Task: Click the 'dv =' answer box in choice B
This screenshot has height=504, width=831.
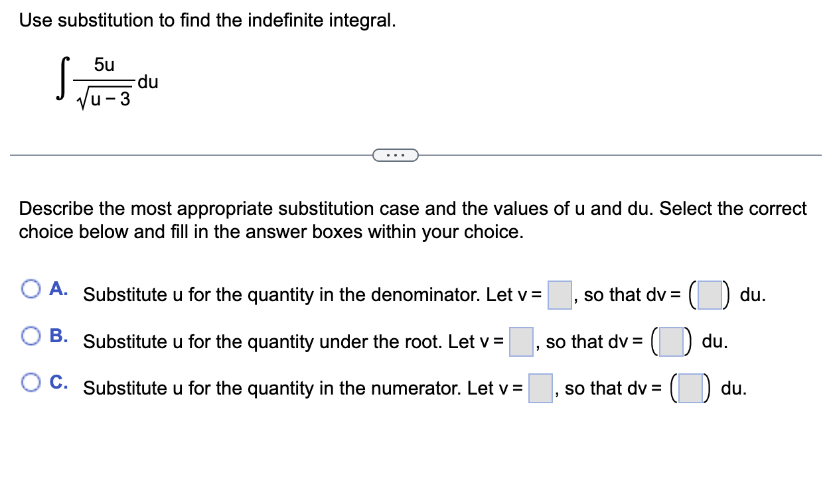Action: click(x=670, y=342)
